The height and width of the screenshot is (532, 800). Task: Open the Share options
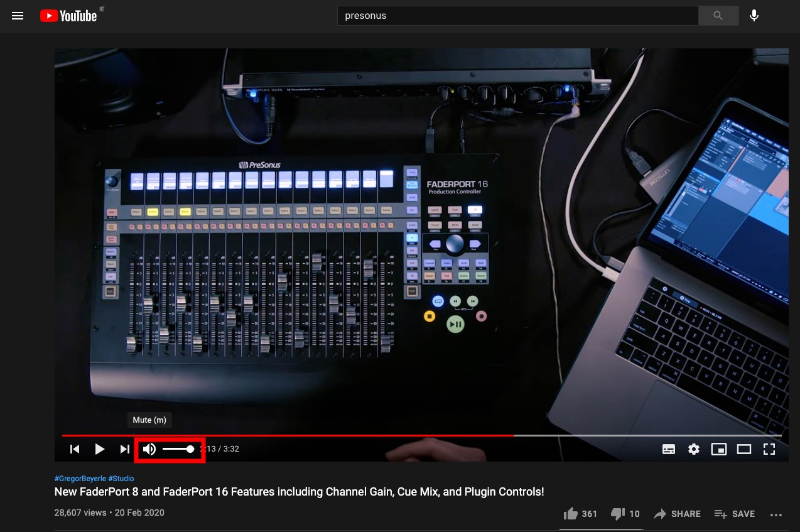tap(676, 513)
